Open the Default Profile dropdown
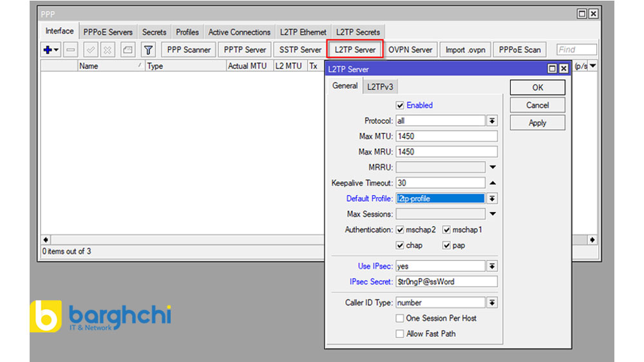 coord(492,199)
